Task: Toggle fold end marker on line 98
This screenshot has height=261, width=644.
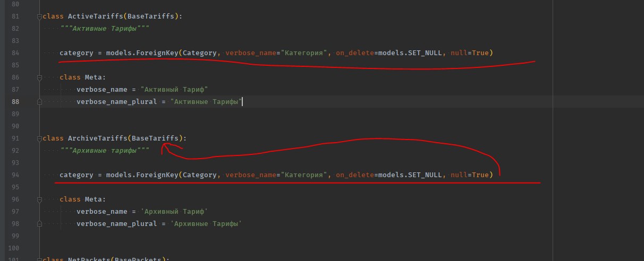Action: coord(39,224)
